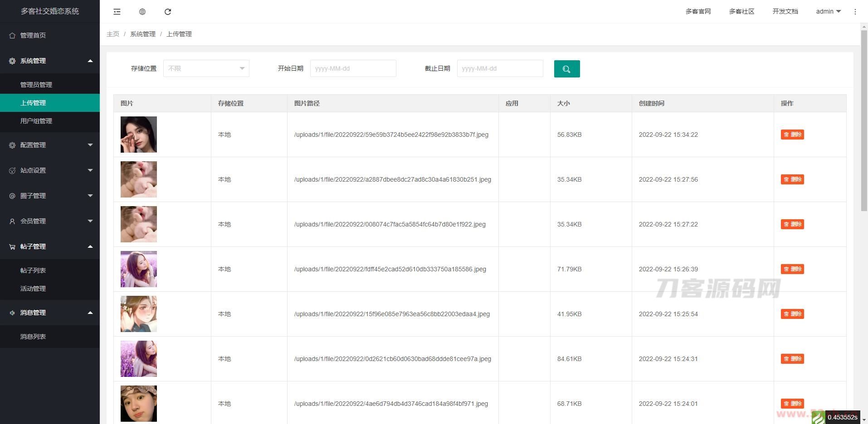Viewport: 868px width, 424px height.
Task: Collapse the sidebar with the menu-fold icon
Action: click(x=117, y=12)
